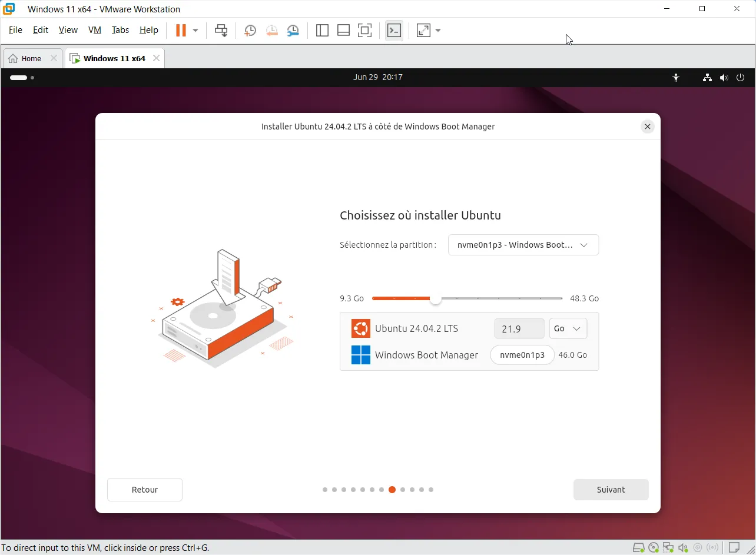Pause the virtual machine with the orange pause icon
The width and height of the screenshot is (756, 555).
coord(181,31)
